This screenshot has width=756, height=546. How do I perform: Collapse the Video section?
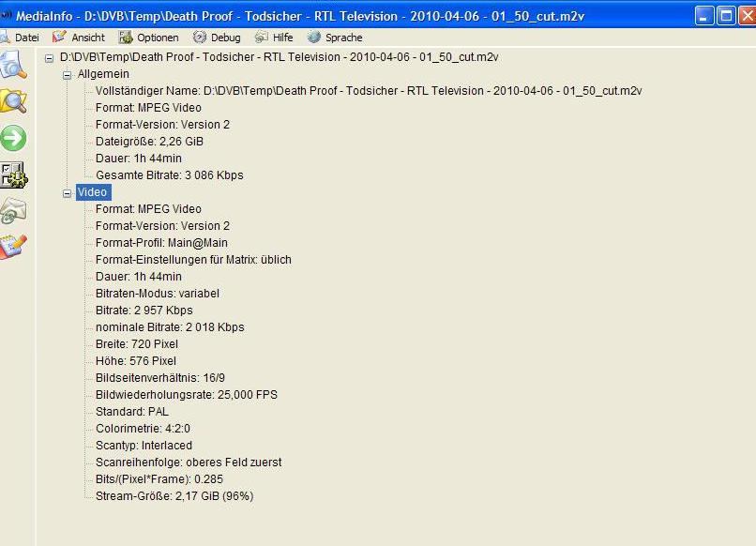67,193
